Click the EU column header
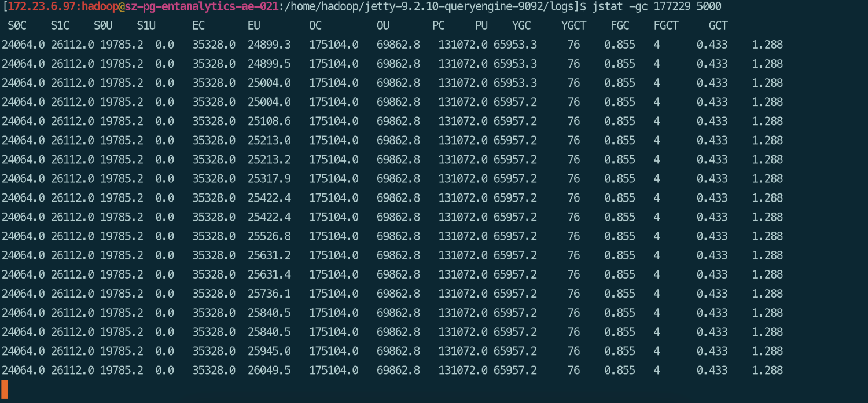Screen dimensions: 868x403 click(x=253, y=25)
